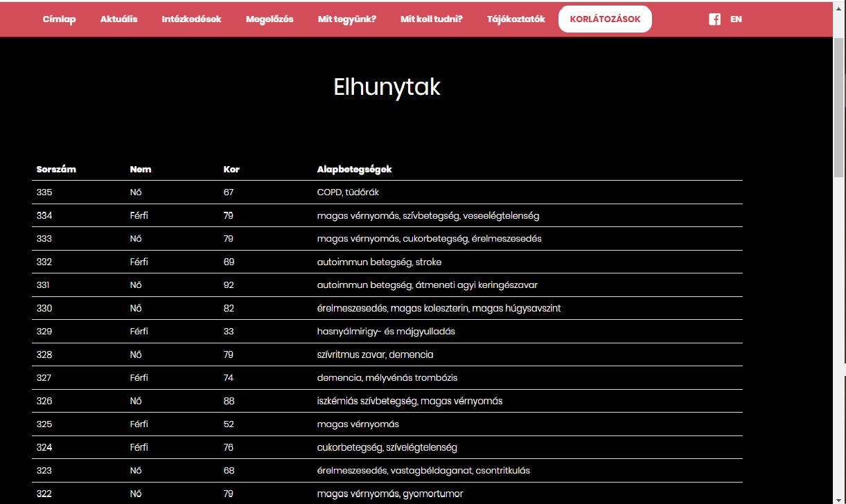Select row number 331
This screenshot has width=846, height=504.
[x=43, y=285]
